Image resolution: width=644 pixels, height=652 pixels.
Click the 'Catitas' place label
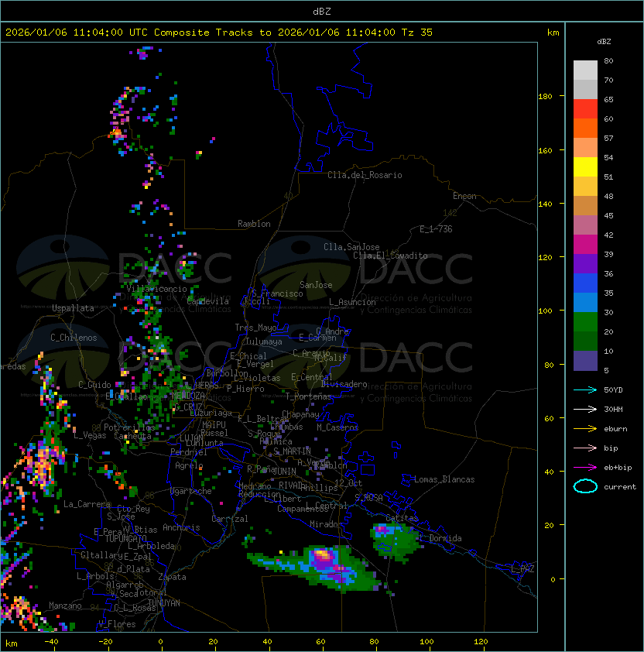[x=402, y=518]
